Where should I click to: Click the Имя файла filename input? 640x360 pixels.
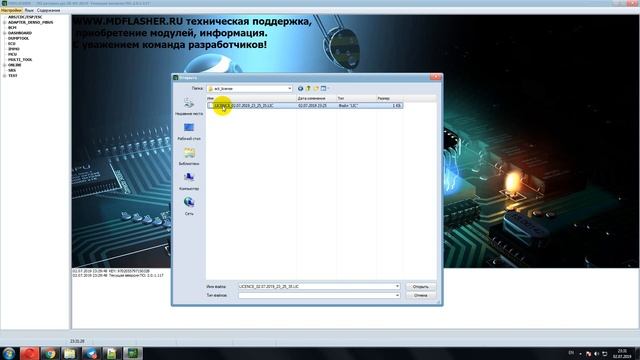click(316, 287)
